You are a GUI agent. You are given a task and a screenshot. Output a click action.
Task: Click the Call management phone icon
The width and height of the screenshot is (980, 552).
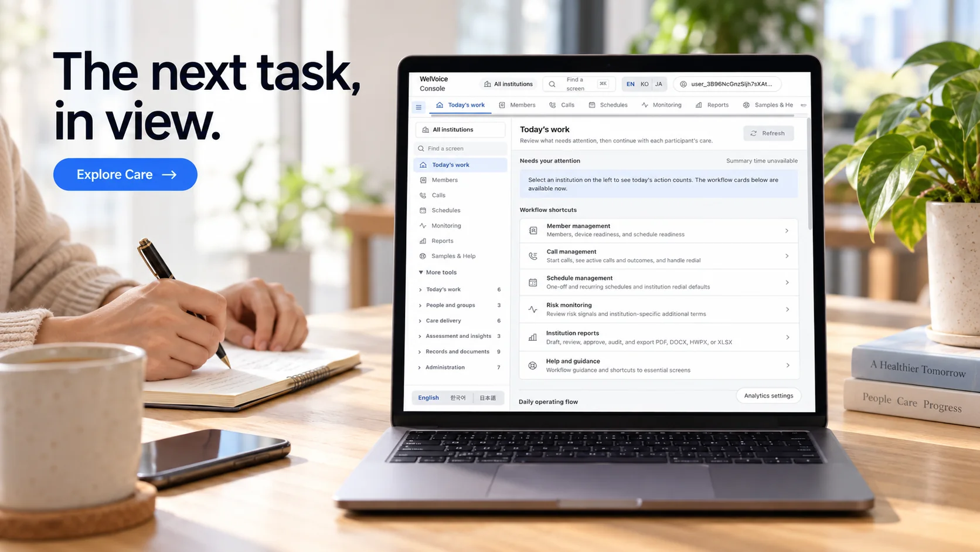533,256
